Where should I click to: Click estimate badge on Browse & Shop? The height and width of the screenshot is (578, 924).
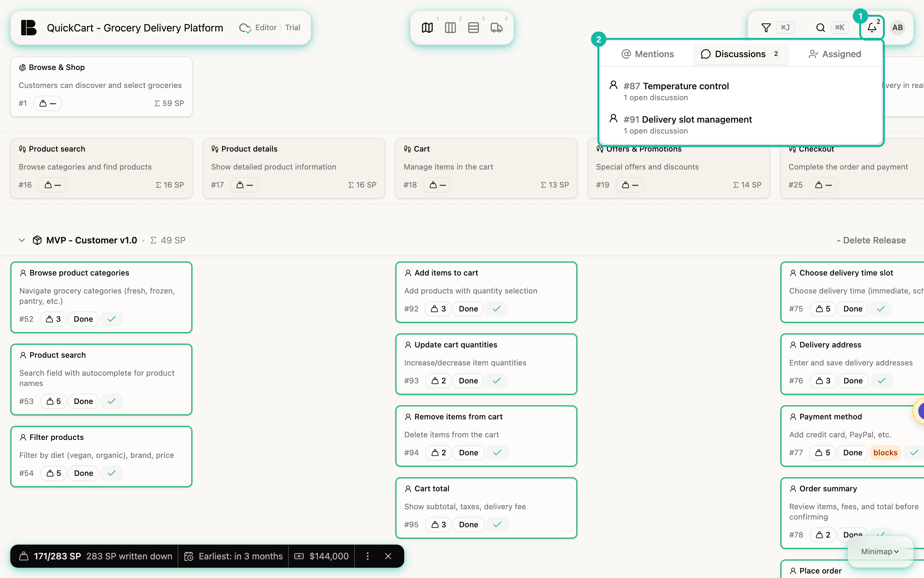click(x=48, y=103)
